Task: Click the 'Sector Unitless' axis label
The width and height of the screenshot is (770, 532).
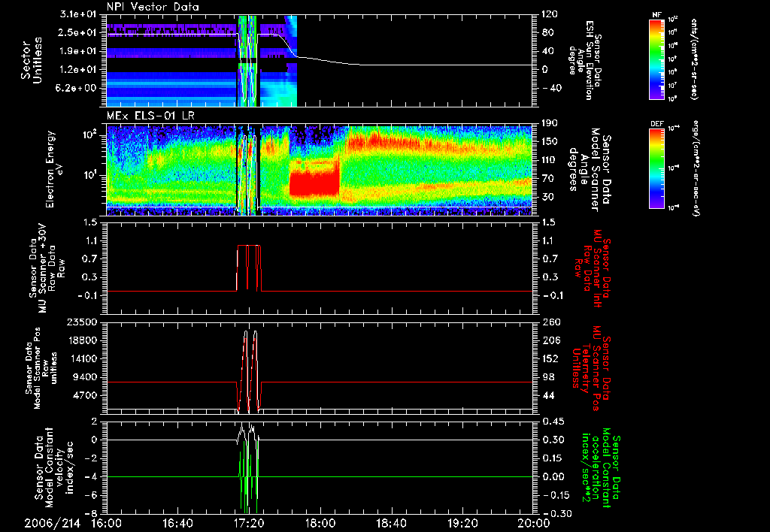Action: tap(32, 60)
